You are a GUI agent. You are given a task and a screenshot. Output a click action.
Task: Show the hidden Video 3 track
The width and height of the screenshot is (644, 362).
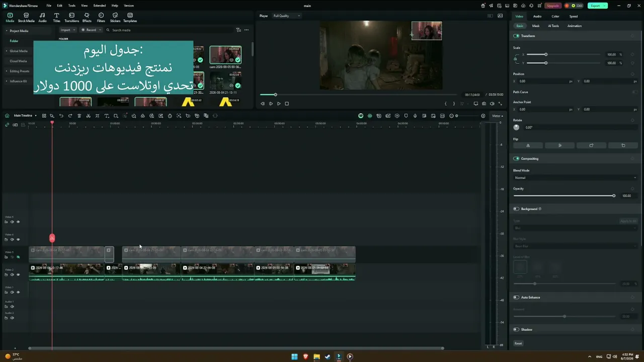click(18, 257)
